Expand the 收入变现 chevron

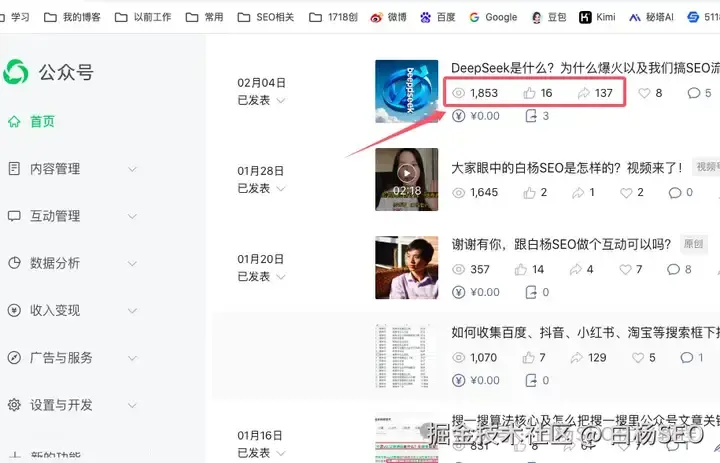tap(132, 311)
